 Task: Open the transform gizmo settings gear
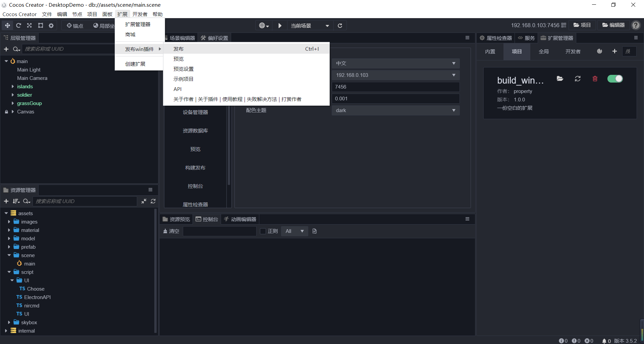tap(51, 25)
